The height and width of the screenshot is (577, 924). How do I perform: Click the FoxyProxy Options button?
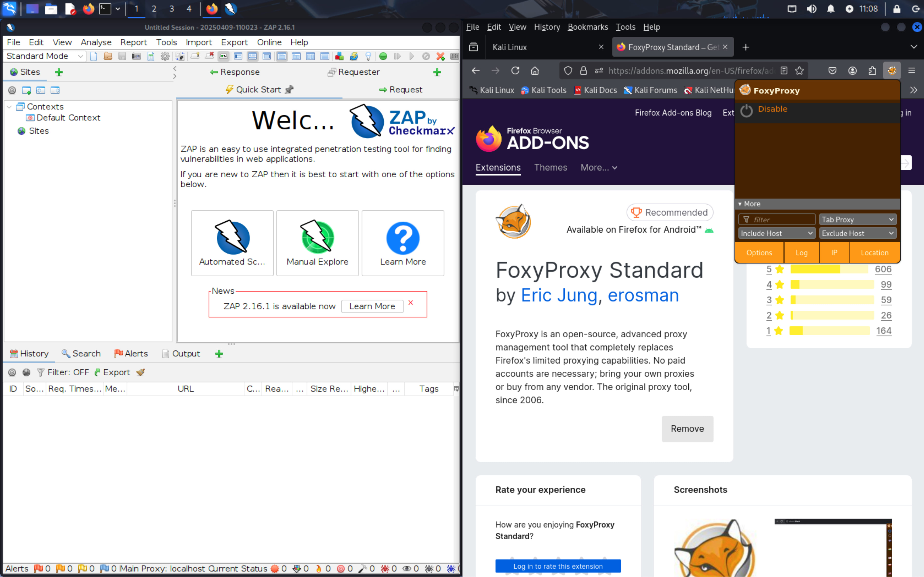[x=759, y=253]
